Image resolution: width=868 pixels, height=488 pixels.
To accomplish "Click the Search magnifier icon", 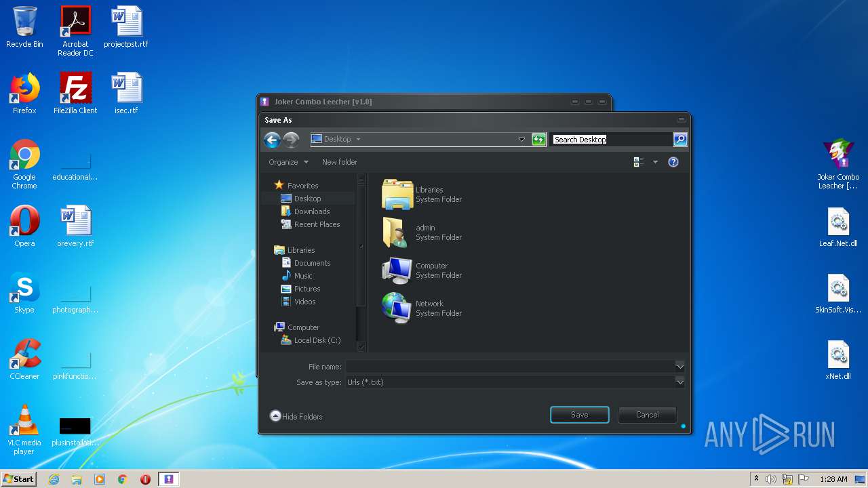I will [680, 140].
